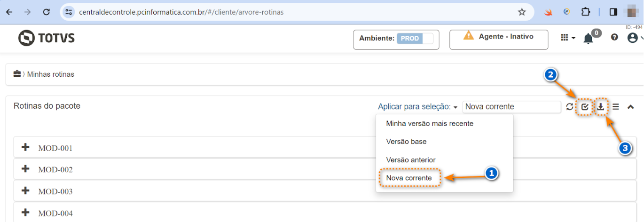Click the refresh routines icon

coord(570,107)
